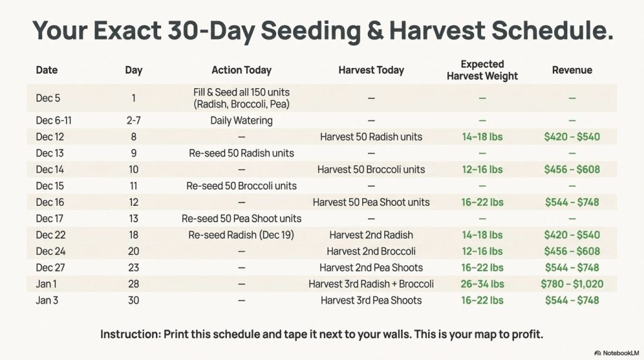This screenshot has width=644, height=360.
Task: Select the Fill & Seed all 150 units cell
Action: (241, 98)
